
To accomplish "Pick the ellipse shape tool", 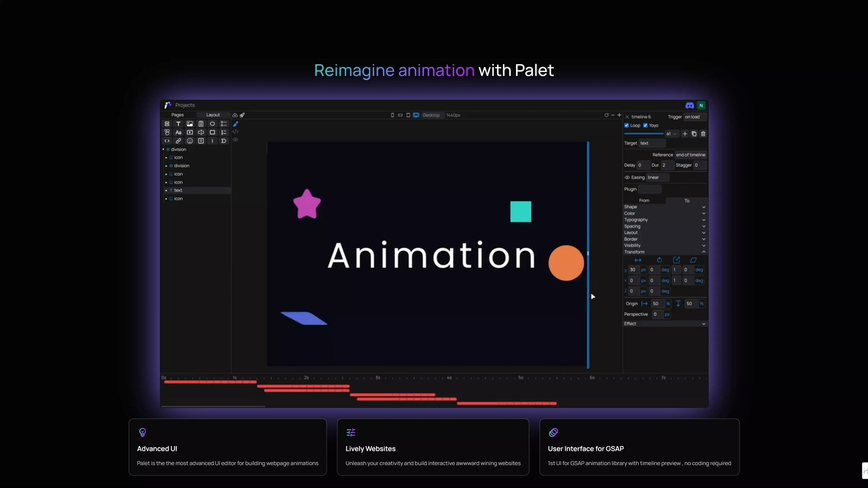I will 212,124.
